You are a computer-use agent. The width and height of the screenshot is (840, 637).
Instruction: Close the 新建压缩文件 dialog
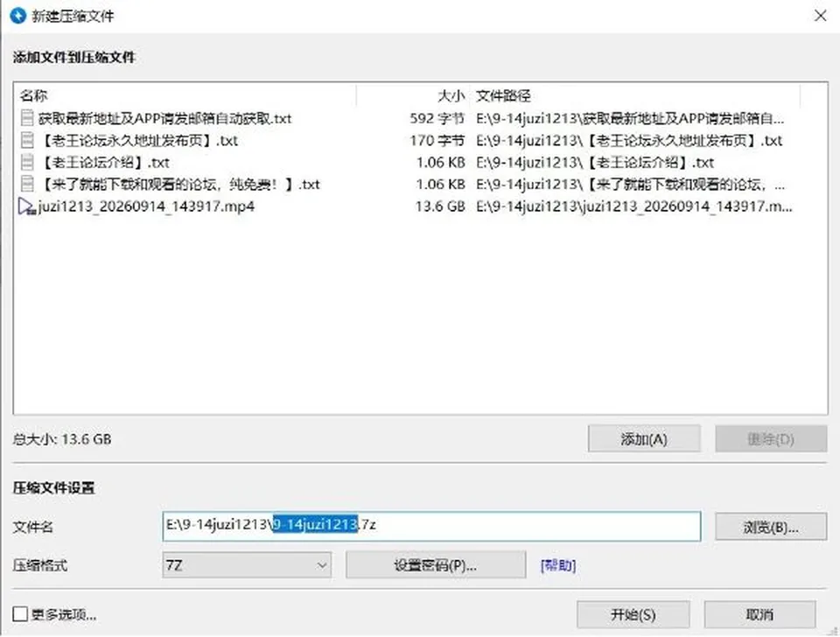tap(820, 16)
